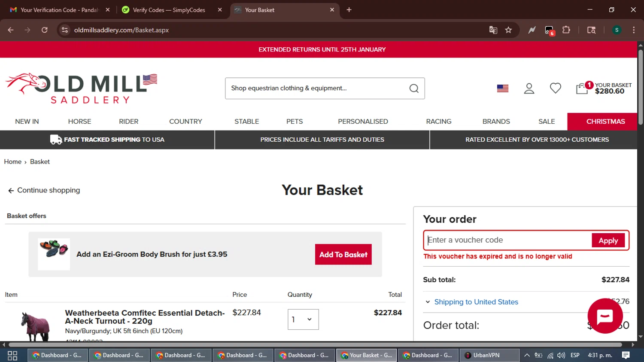Screen dimensions: 644x362
Task: Open the Extensions puzzle icon
Action: pyautogui.click(x=566, y=30)
